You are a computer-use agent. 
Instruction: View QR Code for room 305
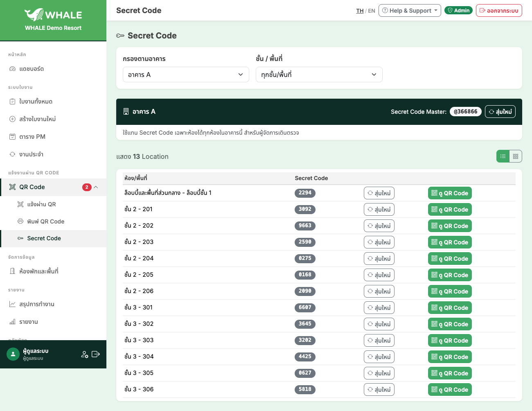(450, 373)
